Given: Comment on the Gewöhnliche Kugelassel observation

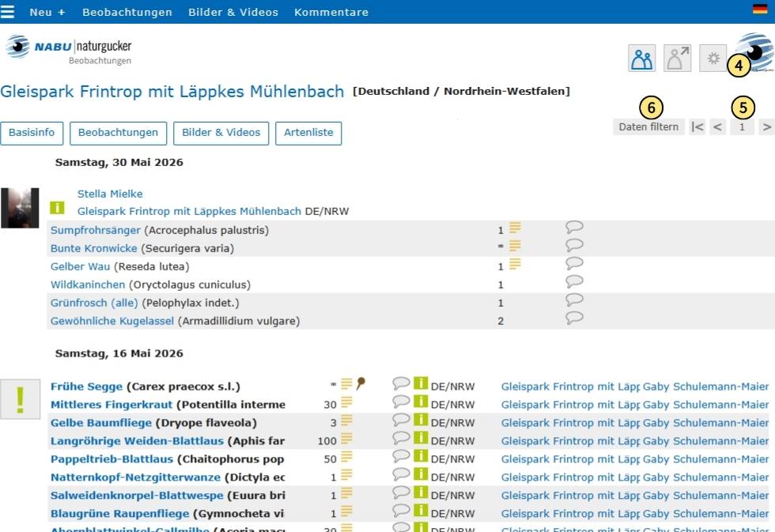Looking at the screenshot, I should 574,318.
